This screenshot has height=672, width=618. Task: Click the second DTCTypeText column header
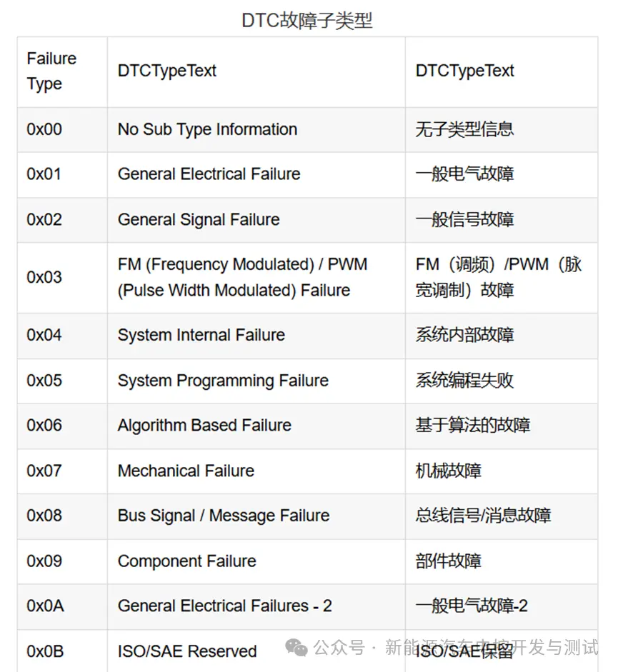click(502, 71)
